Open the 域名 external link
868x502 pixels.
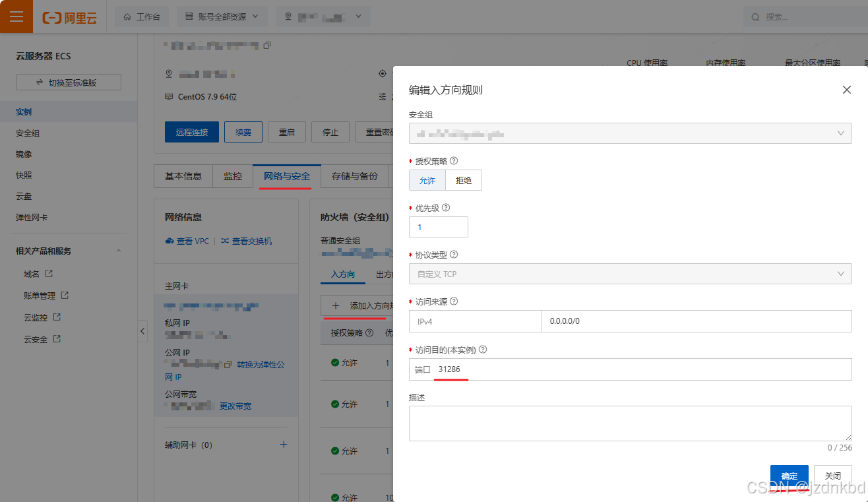[38, 274]
